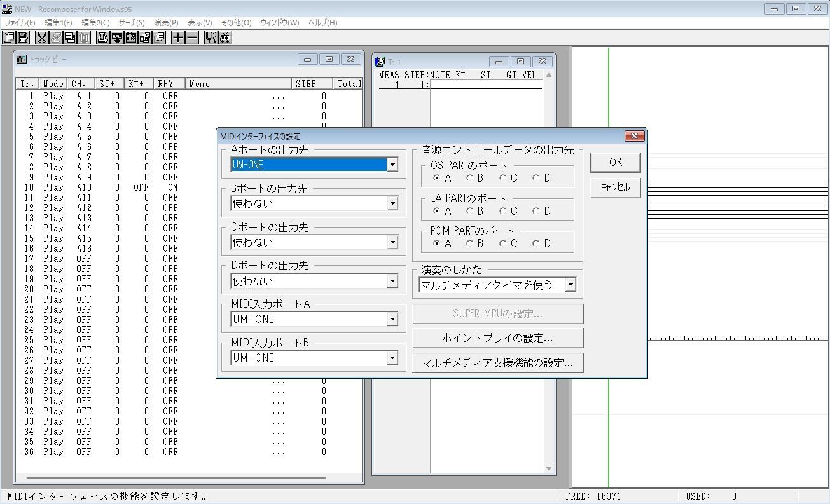
Task: Click the Recomposer app icon in title bar
Action: pyautogui.click(x=7, y=9)
